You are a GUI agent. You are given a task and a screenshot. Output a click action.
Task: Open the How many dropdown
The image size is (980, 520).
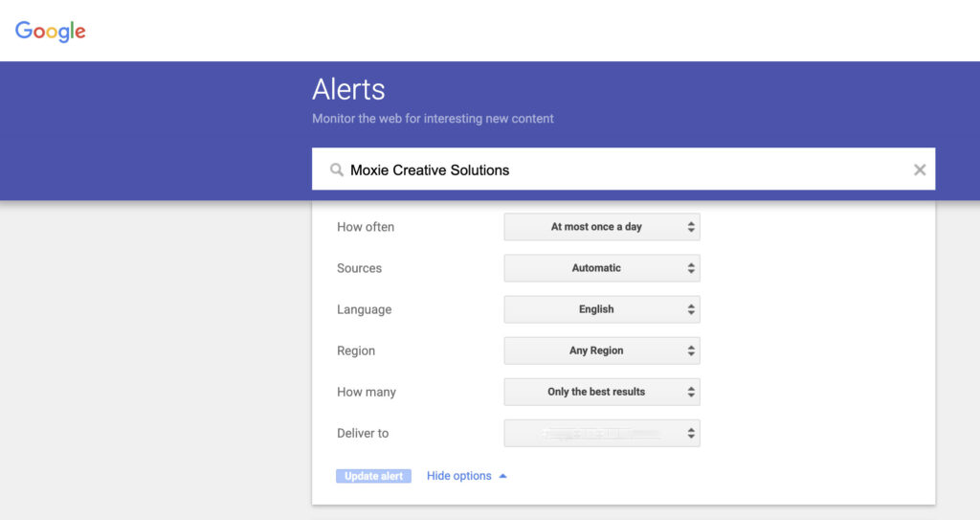point(602,392)
